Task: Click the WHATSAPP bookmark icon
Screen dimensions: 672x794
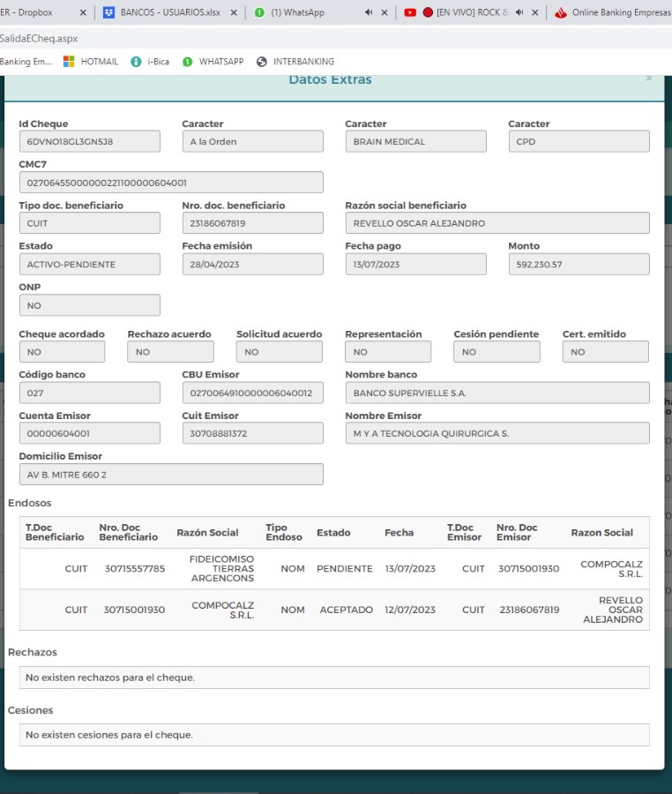Action: coord(187,61)
